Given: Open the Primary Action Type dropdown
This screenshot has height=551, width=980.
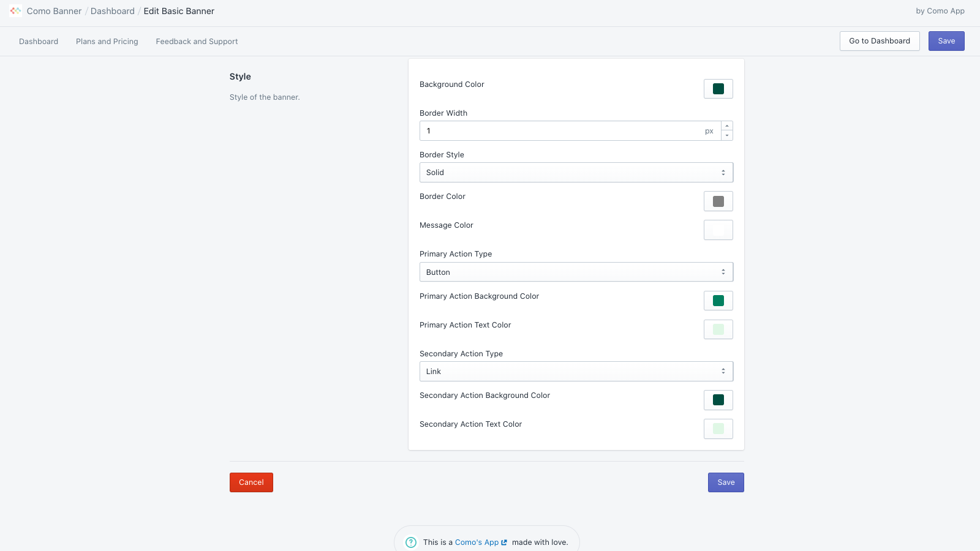Looking at the screenshot, I should point(576,272).
